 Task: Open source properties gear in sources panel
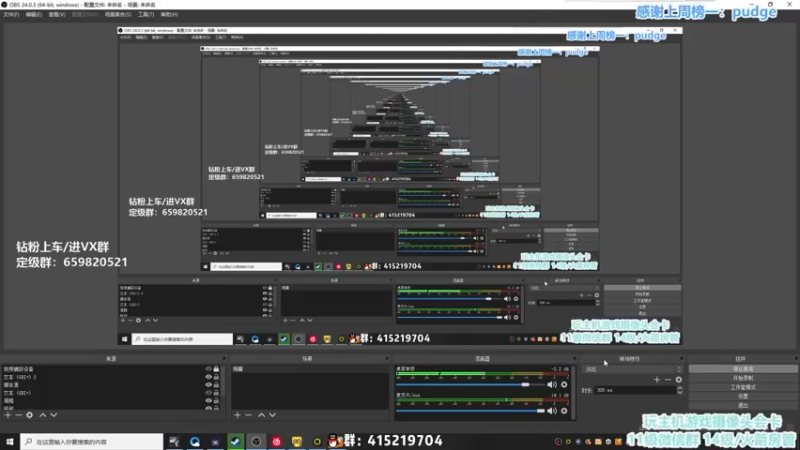click(30, 415)
